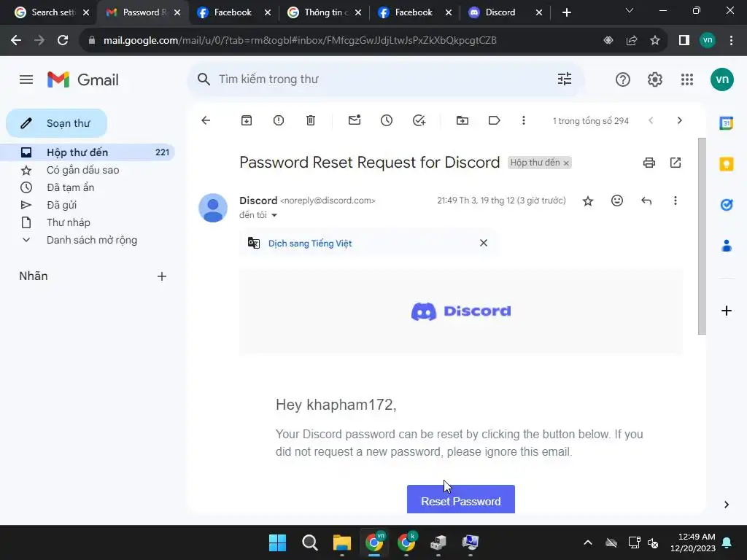Toggle the browser side panel
The image size is (747, 560).
[684, 41]
